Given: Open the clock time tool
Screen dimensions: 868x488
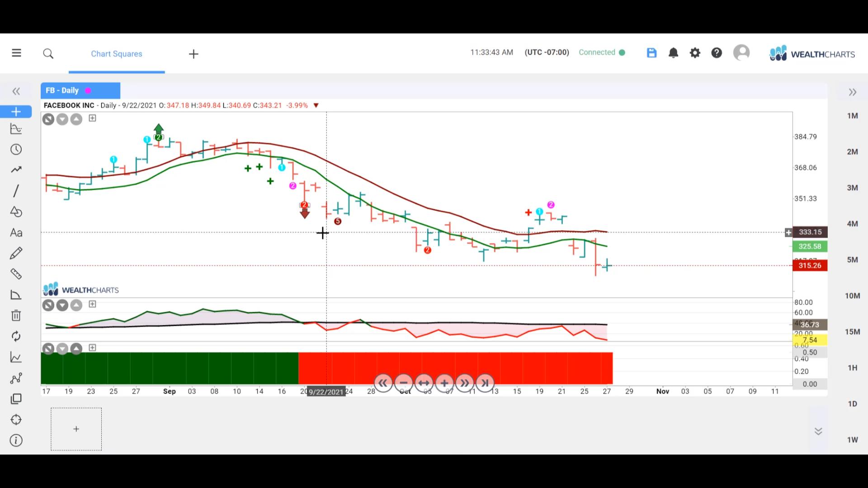Looking at the screenshot, I should [16, 150].
